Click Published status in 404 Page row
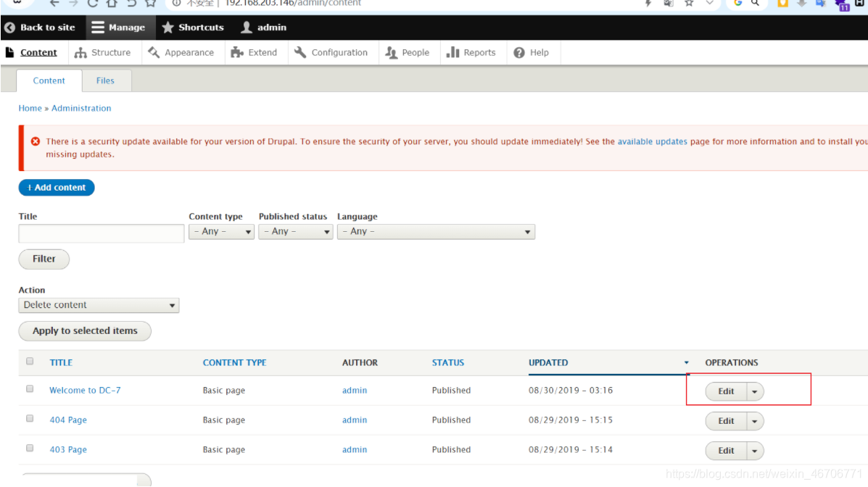The image size is (868, 487). [x=451, y=420]
